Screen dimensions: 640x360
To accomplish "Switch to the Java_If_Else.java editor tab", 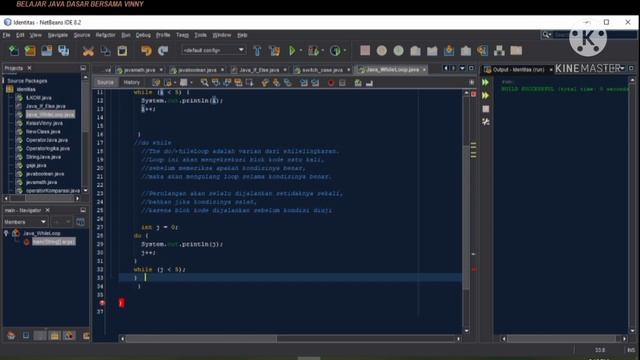I will (x=259, y=70).
